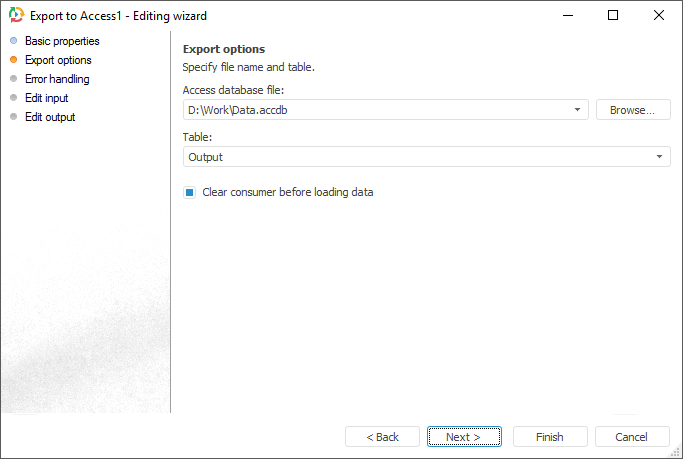Go to Basic properties page

click(62, 41)
